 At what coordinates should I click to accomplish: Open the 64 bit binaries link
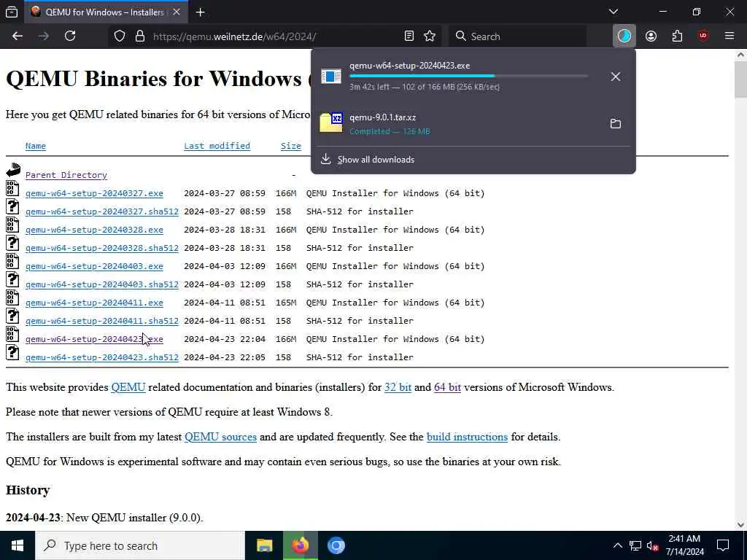tap(447, 387)
